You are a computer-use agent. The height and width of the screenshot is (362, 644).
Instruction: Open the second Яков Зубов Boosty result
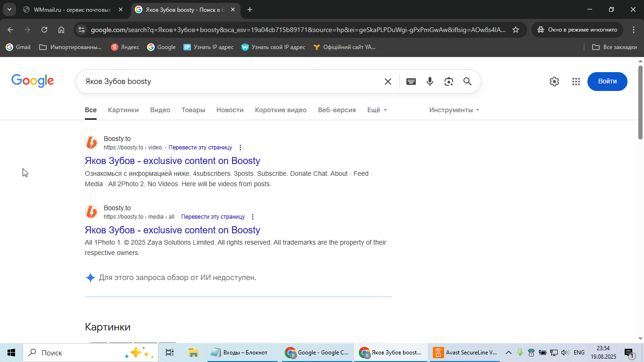(173, 230)
